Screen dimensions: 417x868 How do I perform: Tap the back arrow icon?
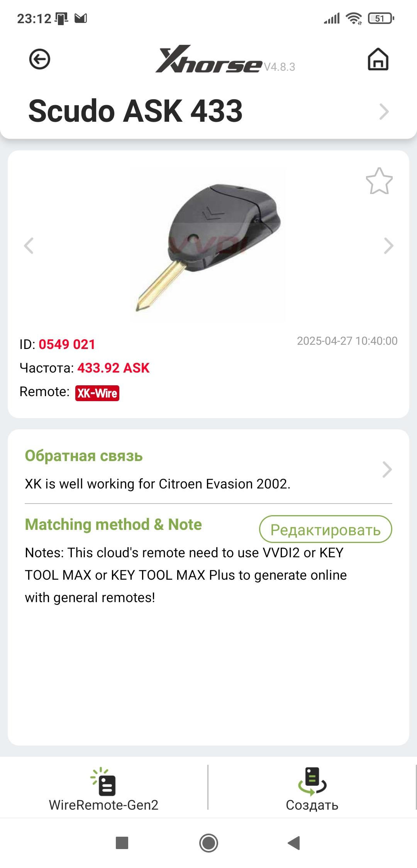coord(39,60)
